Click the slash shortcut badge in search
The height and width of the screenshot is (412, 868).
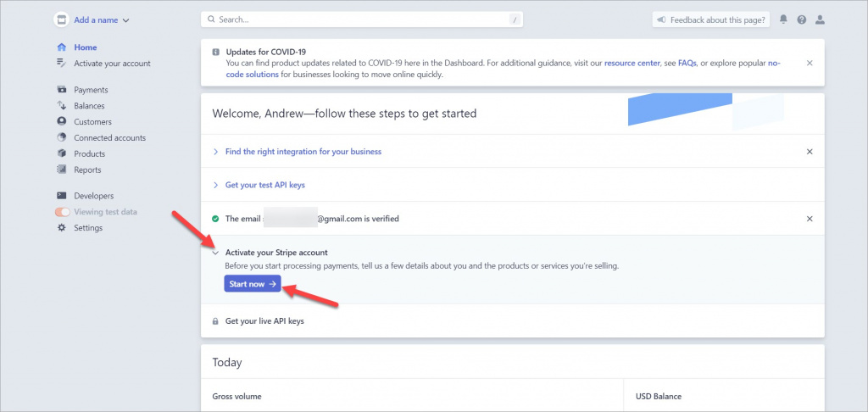click(x=515, y=20)
